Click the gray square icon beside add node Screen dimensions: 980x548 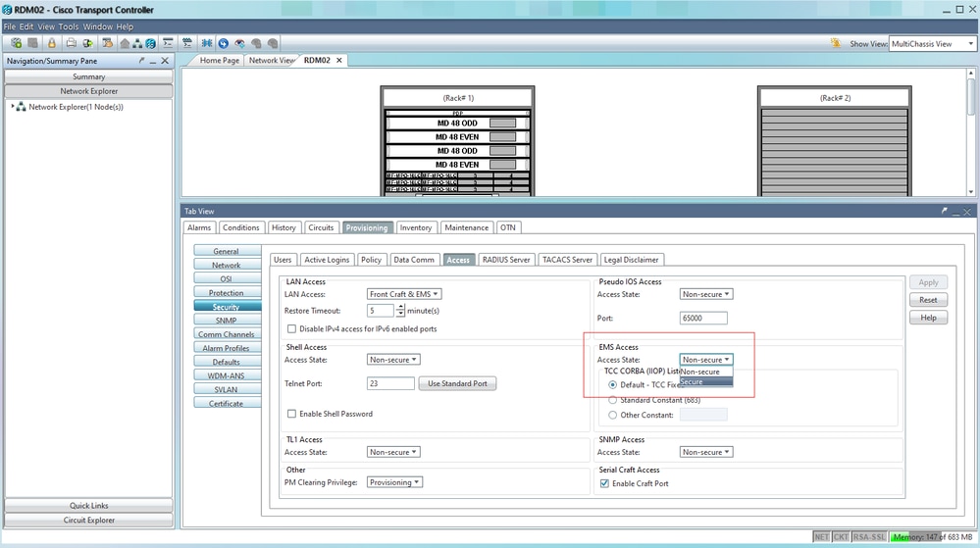[33, 43]
